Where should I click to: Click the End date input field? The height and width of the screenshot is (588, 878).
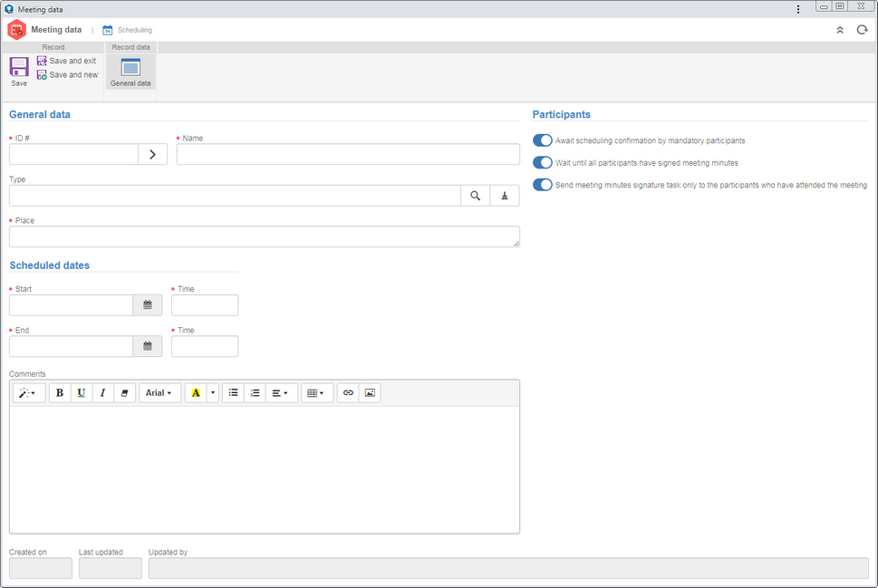click(x=71, y=346)
